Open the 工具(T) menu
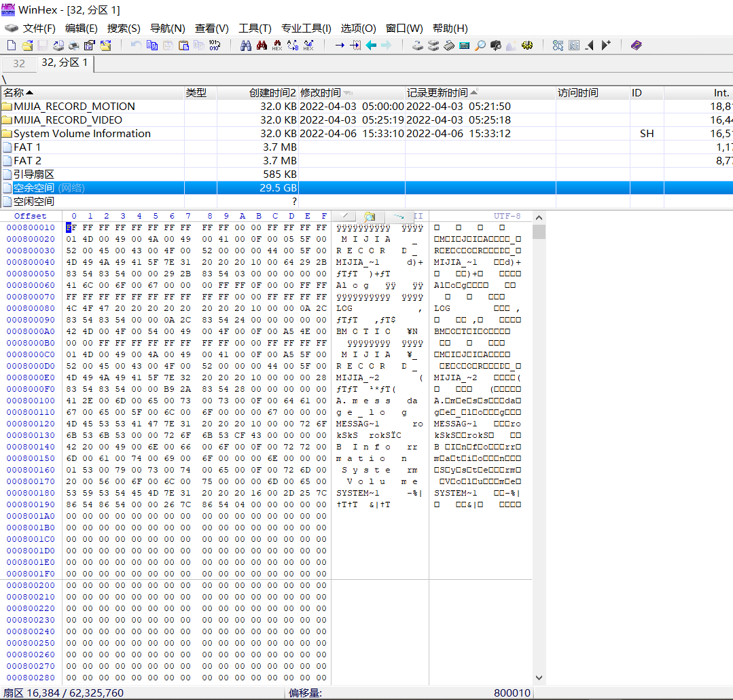The image size is (733, 700). pyautogui.click(x=255, y=29)
